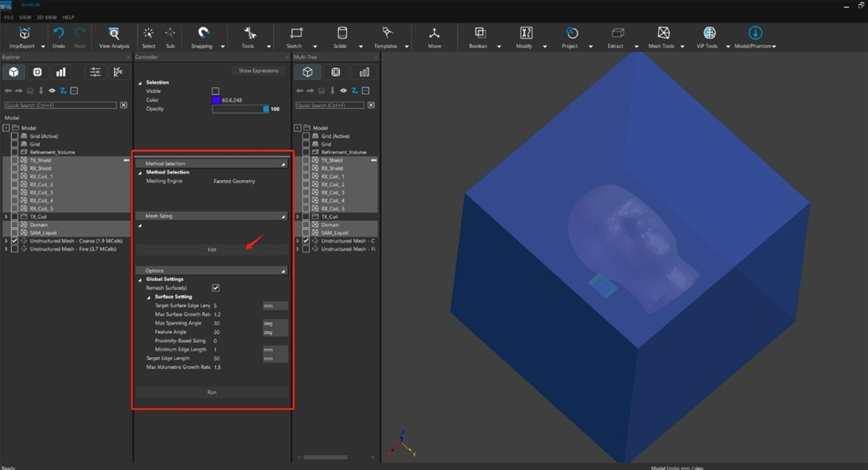Screen dimensions: 868x470
Task: Click the Opacity slider
Action: point(239,109)
